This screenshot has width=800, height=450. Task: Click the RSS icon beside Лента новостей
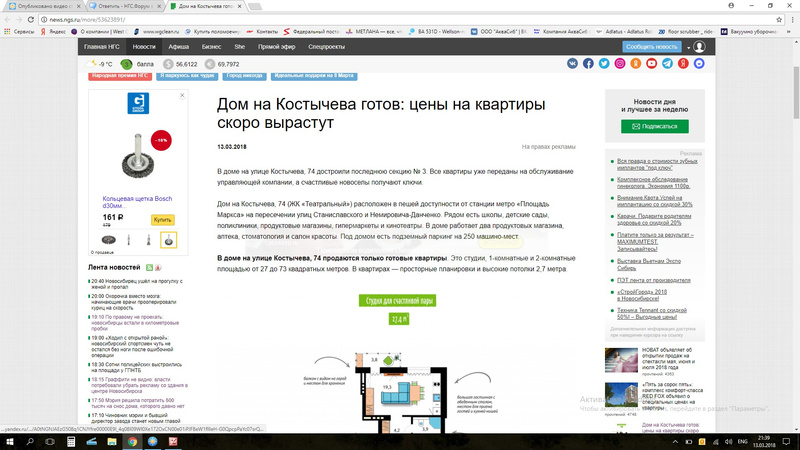149,267
